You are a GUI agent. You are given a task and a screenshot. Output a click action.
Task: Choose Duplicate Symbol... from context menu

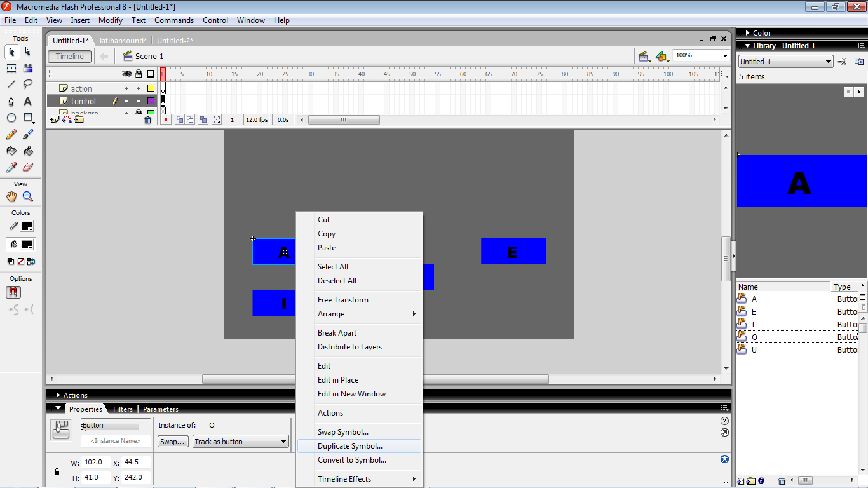coord(360,446)
